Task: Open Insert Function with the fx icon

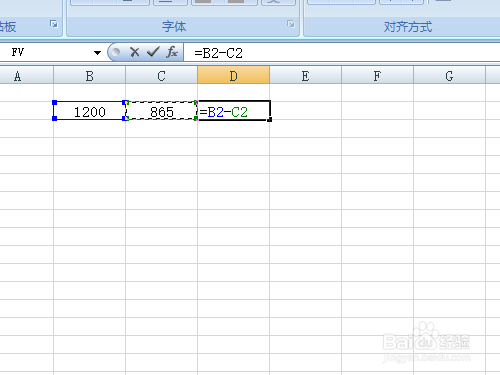Action: point(172,52)
